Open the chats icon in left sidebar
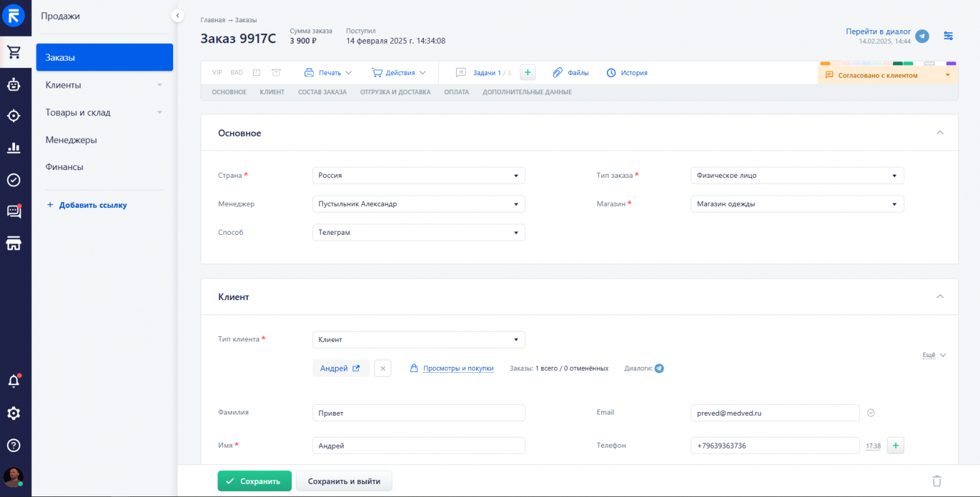Image resolution: width=980 pixels, height=497 pixels. [x=14, y=211]
